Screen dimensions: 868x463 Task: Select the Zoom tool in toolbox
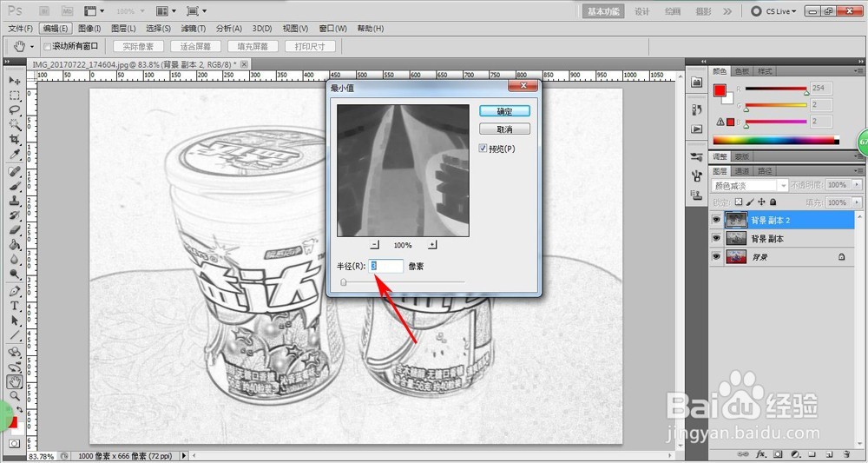coord(15,396)
